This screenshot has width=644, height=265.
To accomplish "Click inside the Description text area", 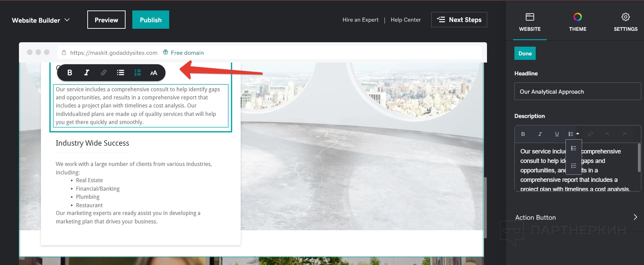I will (576, 167).
